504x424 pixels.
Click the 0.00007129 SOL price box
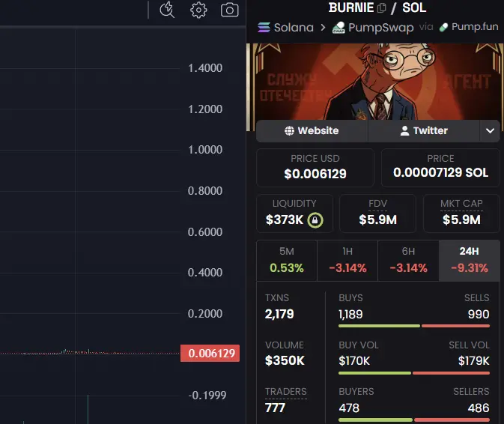(440, 168)
